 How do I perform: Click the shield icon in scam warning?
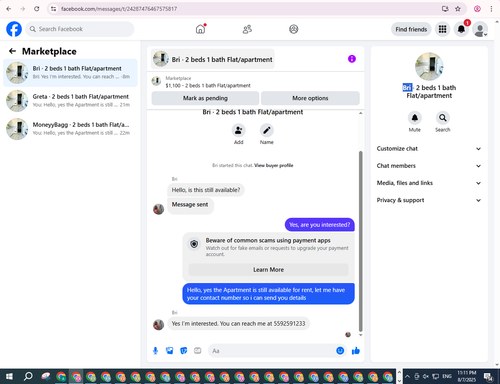click(194, 244)
